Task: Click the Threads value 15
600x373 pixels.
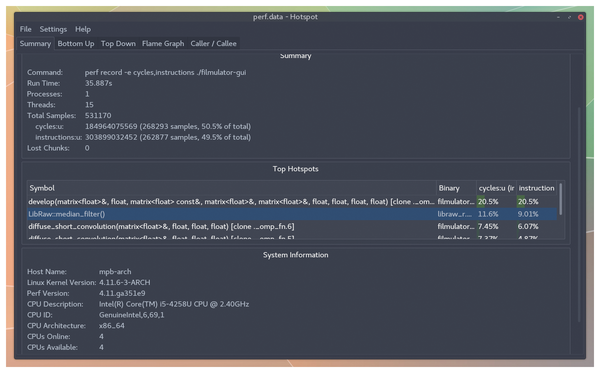Action: click(89, 105)
